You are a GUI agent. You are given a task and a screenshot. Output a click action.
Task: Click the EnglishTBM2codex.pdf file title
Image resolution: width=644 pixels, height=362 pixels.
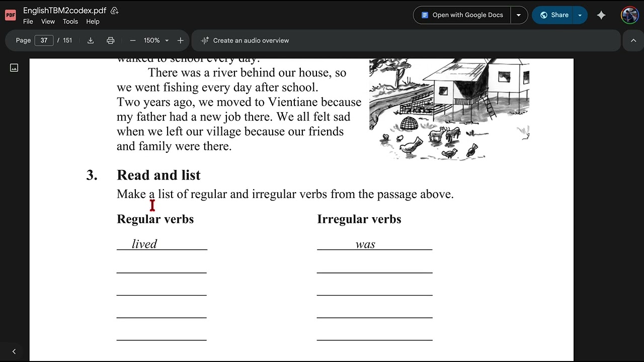tap(64, 11)
